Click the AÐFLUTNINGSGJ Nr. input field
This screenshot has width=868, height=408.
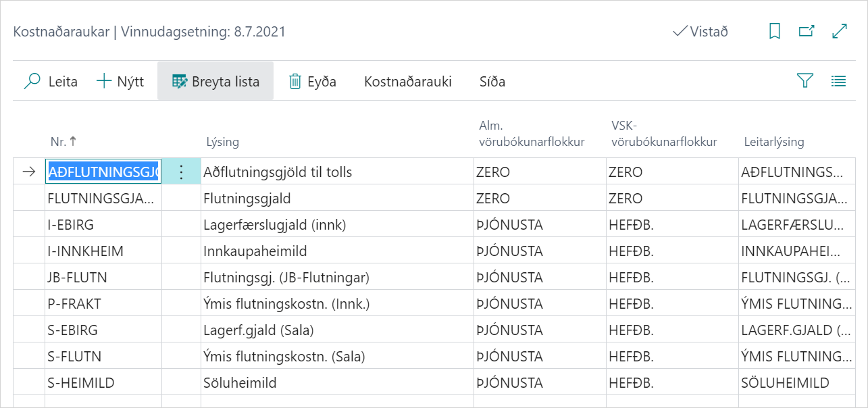103,172
